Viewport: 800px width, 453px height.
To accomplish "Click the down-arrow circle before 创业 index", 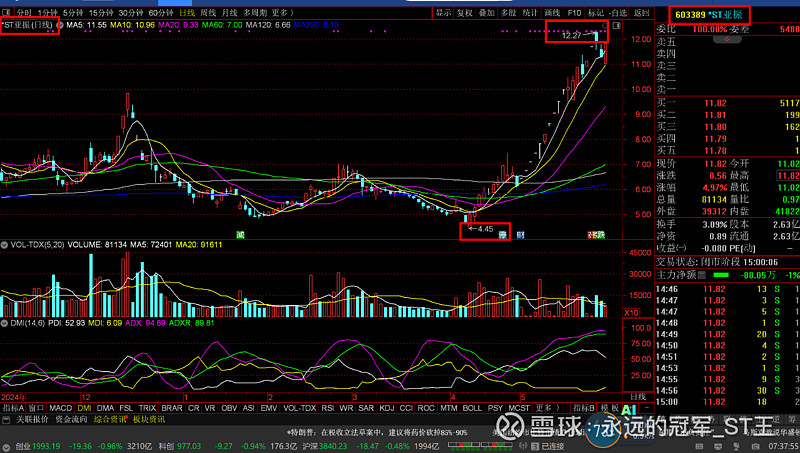I will [x=6, y=446].
